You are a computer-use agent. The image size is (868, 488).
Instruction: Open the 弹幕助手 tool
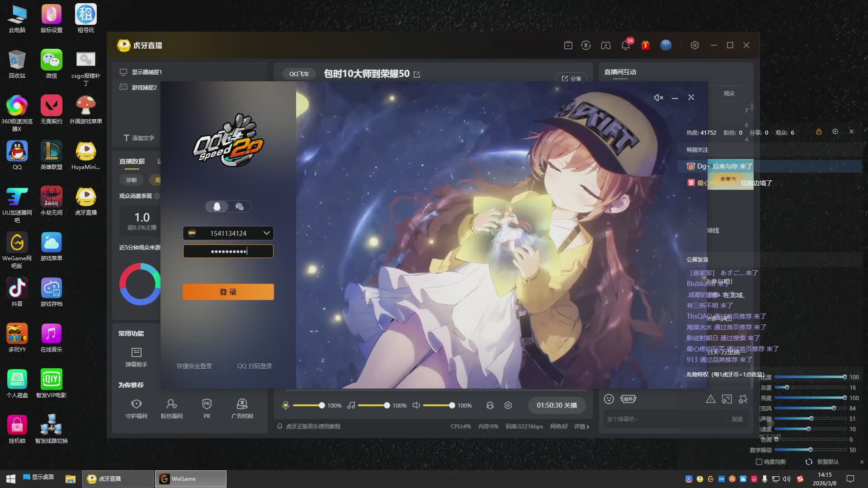click(136, 357)
